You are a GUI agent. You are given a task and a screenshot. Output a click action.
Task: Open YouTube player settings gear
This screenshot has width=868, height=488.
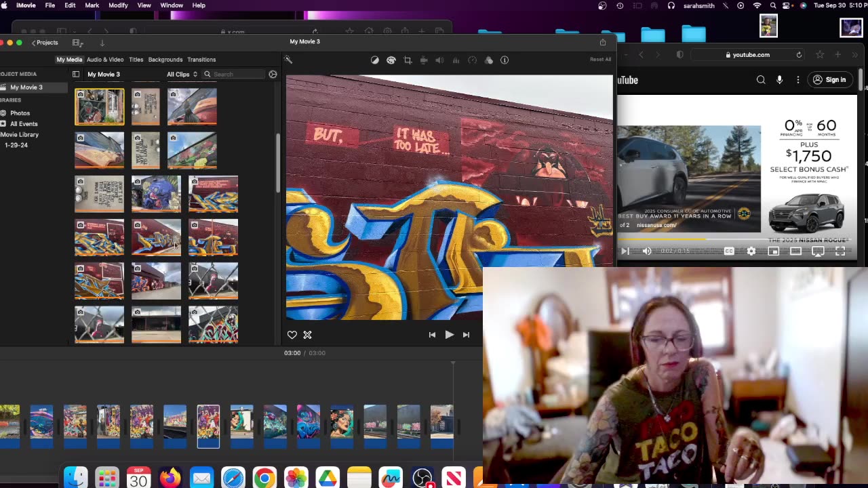coord(751,251)
